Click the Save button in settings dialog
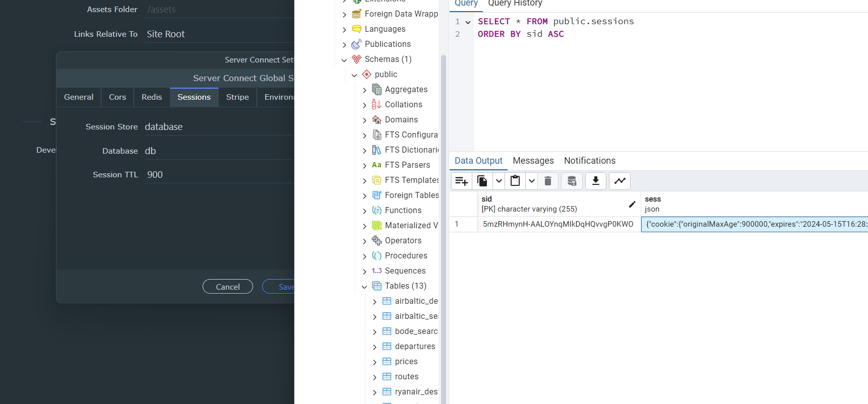This screenshot has height=404, width=868. [x=278, y=287]
